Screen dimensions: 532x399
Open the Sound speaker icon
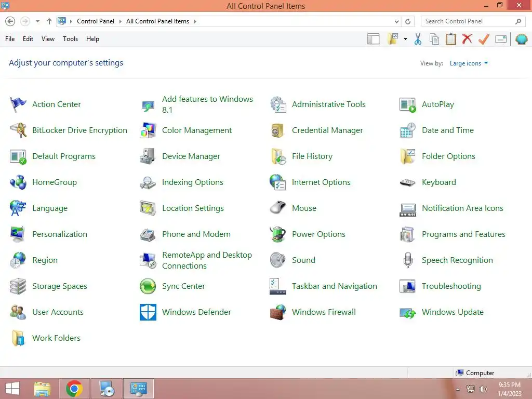(278, 260)
